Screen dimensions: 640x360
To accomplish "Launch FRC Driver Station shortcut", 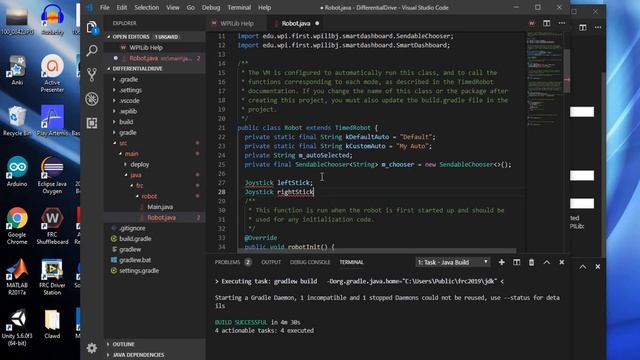I will [52, 277].
